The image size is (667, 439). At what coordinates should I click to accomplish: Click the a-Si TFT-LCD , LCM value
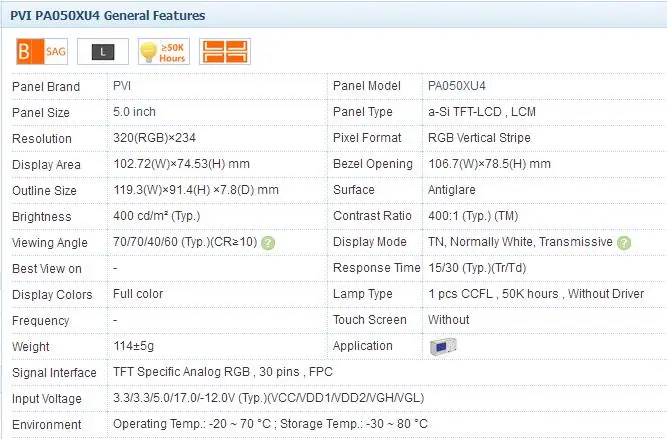click(482, 112)
